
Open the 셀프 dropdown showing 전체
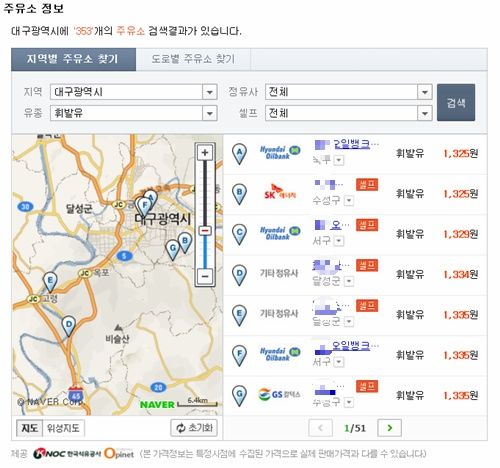[x=349, y=113]
